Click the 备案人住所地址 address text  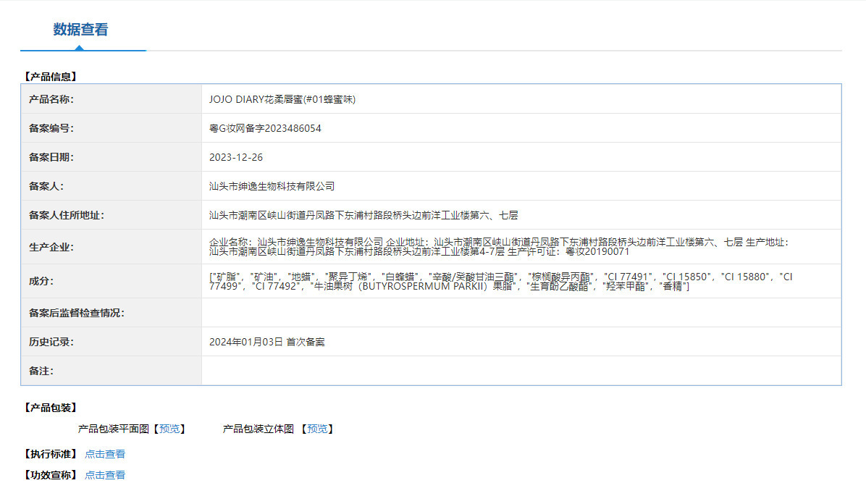363,216
